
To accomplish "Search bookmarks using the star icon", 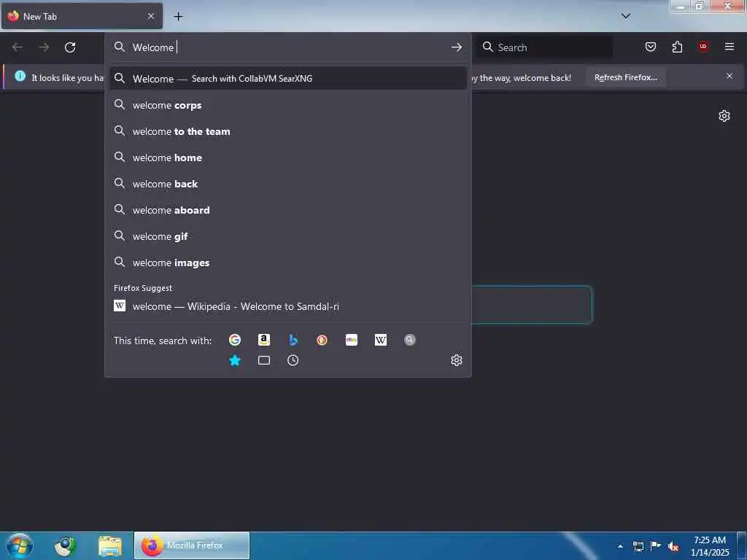I will pos(234,360).
